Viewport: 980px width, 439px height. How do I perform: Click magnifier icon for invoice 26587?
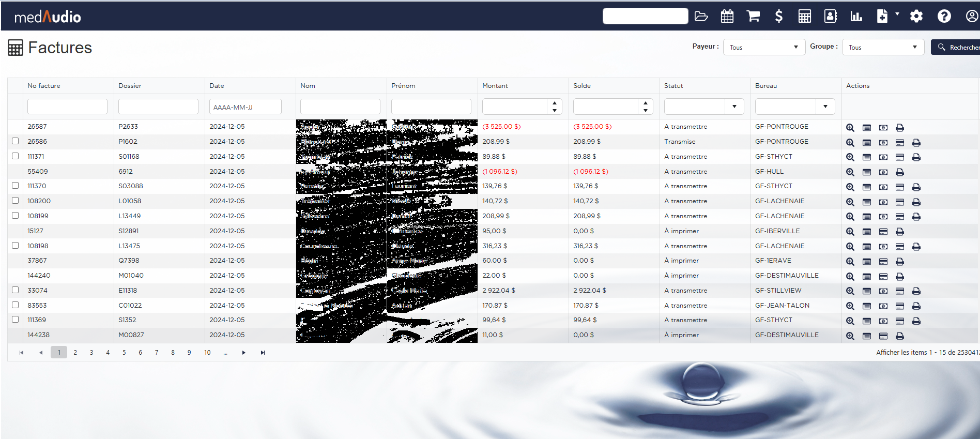pyautogui.click(x=850, y=128)
